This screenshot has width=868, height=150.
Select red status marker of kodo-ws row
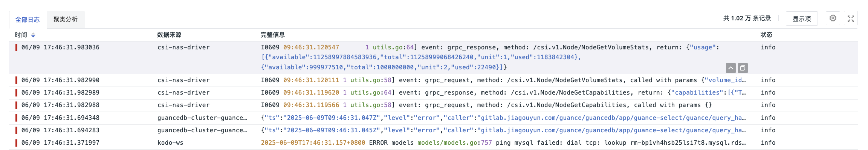click(16, 143)
